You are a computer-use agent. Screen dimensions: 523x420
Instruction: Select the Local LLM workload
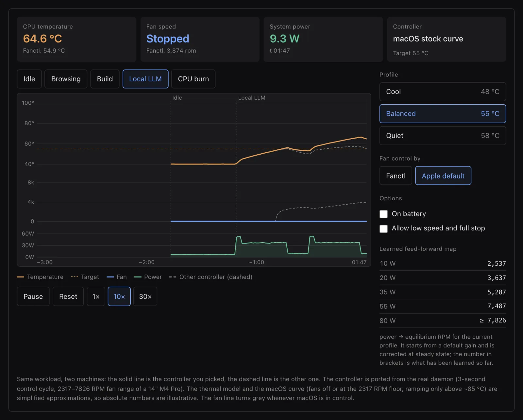coord(145,79)
